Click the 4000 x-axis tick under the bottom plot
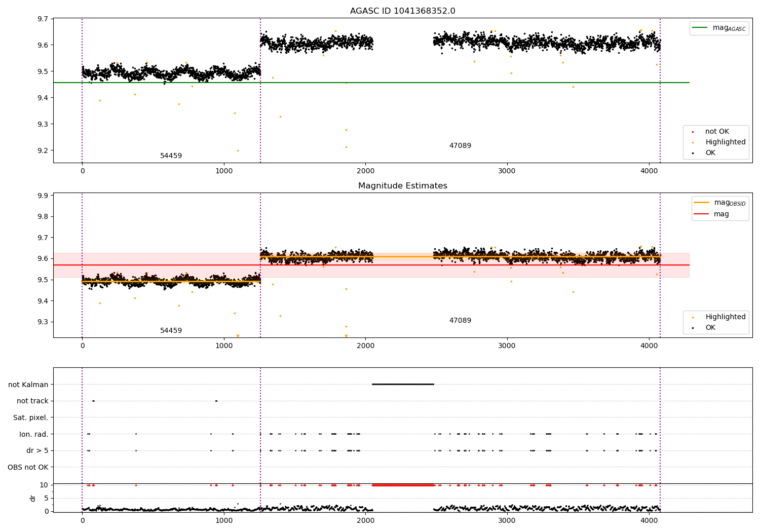 [649, 521]
